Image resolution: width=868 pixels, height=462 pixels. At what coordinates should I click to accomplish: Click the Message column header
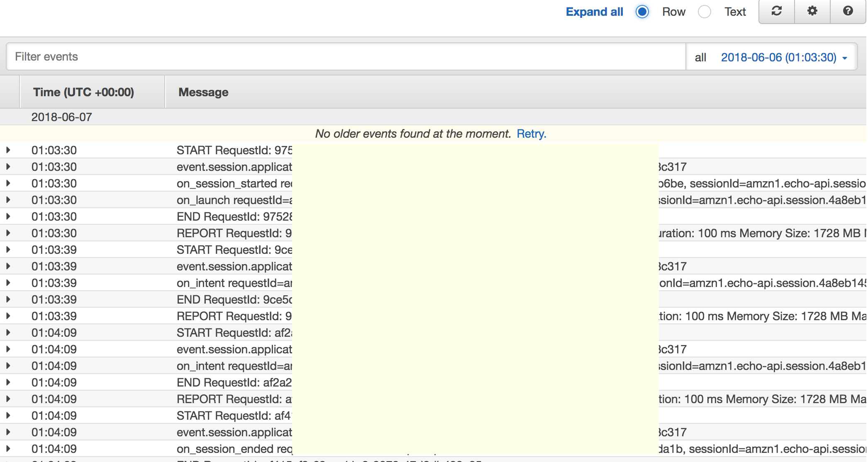203,92
